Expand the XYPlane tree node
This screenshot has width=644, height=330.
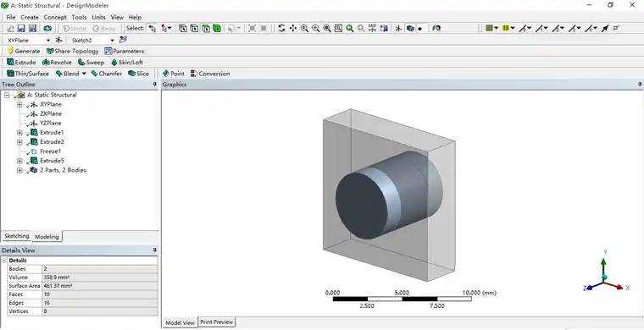pyautogui.click(x=19, y=105)
